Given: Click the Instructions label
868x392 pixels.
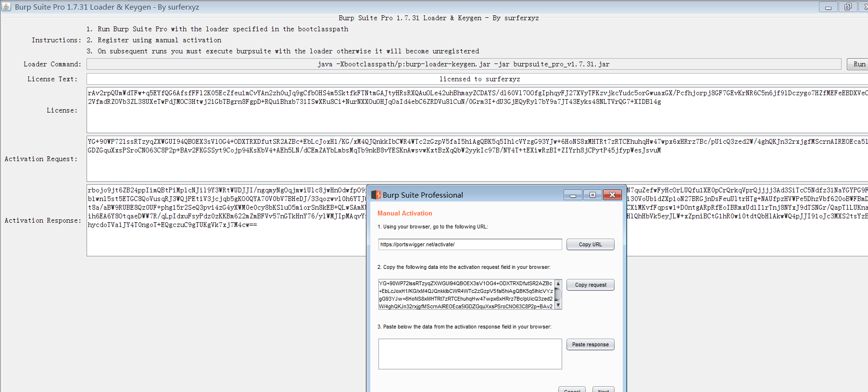Looking at the screenshot, I should click(56, 40).
